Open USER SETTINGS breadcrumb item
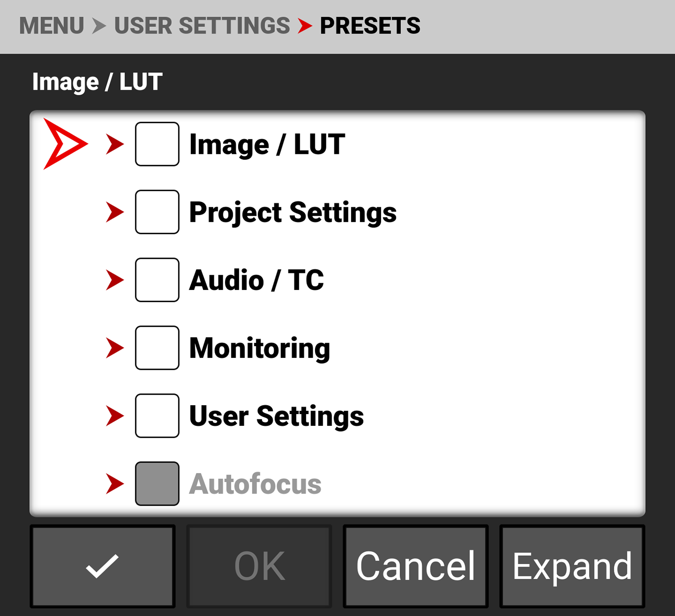The height and width of the screenshot is (616, 675). pyautogui.click(x=202, y=26)
